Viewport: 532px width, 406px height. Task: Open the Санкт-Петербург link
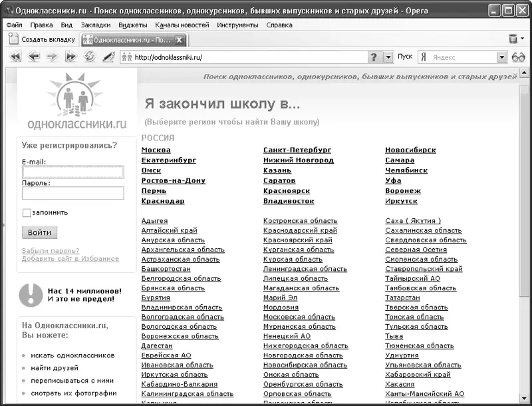pyautogui.click(x=297, y=150)
